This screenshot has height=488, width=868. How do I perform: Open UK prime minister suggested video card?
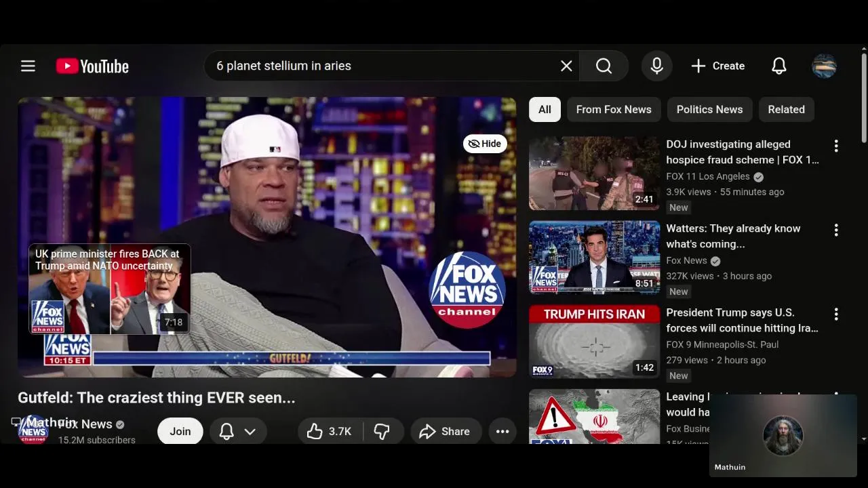click(110, 289)
